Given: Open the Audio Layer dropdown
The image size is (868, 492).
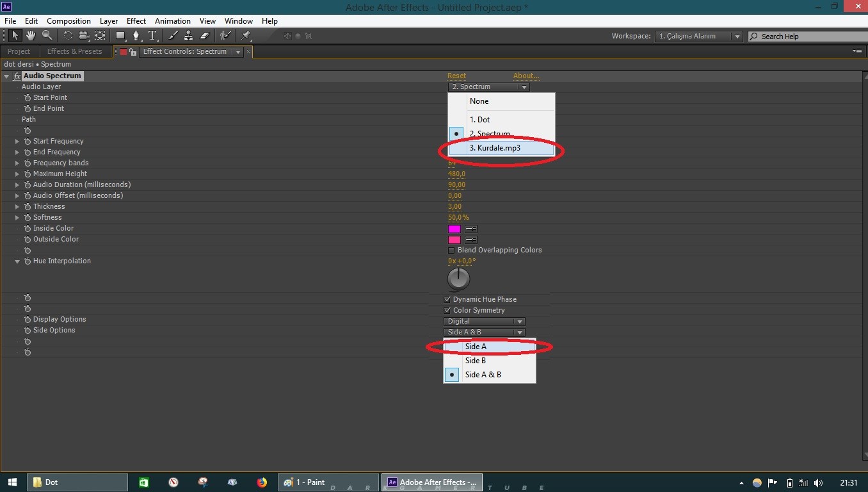Looking at the screenshot, I should tap(488, 87).
